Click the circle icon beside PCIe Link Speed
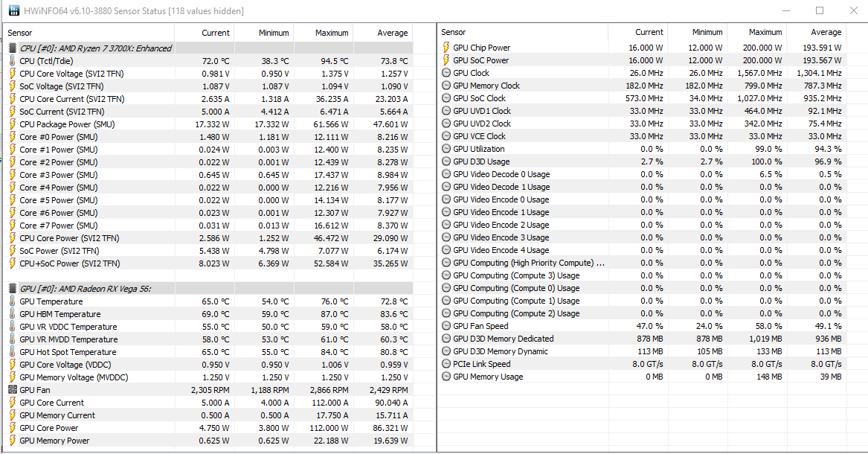 [x=446, y=364]
